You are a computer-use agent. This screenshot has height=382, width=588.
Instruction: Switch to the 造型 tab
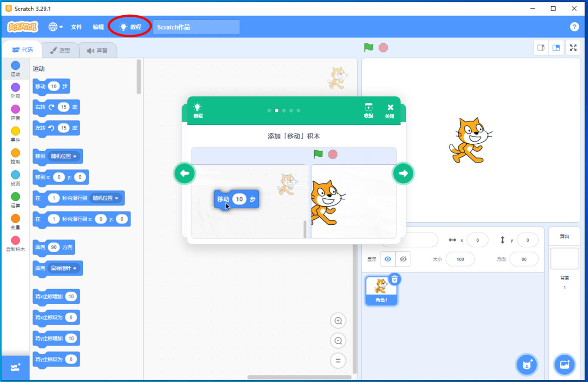[x=60, y=50]
